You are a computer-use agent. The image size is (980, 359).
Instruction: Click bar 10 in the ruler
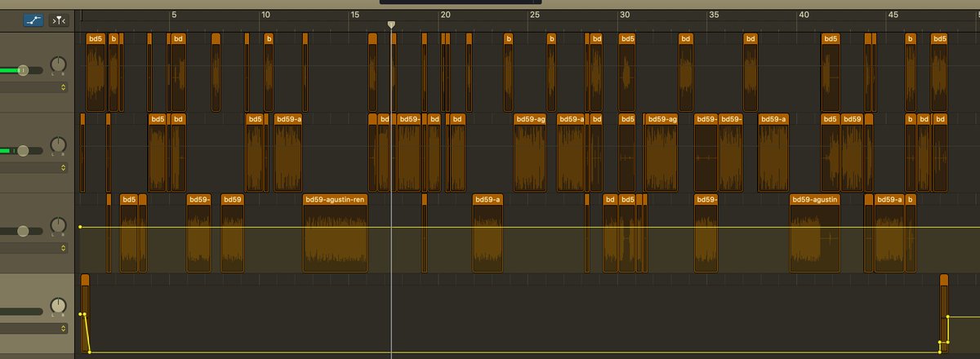click(x=265, y=15)
